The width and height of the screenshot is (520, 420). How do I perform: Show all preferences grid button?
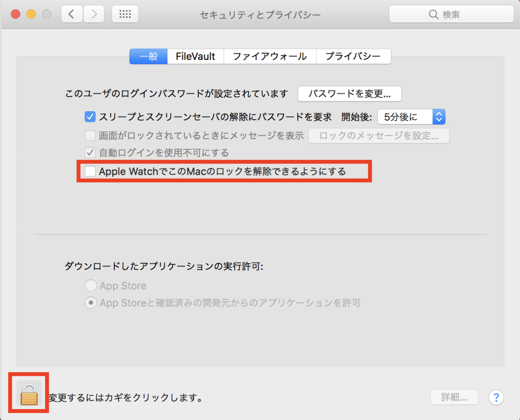coord(125,14)
